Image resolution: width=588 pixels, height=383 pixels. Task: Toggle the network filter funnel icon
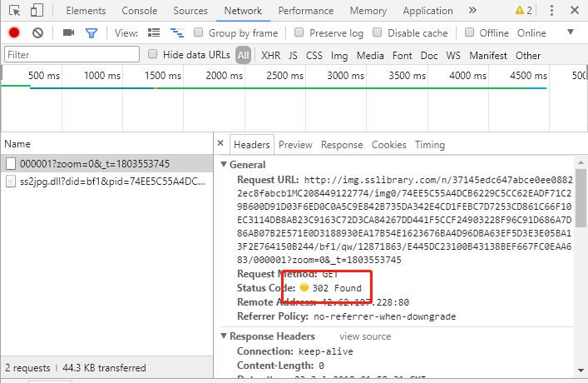91,32
